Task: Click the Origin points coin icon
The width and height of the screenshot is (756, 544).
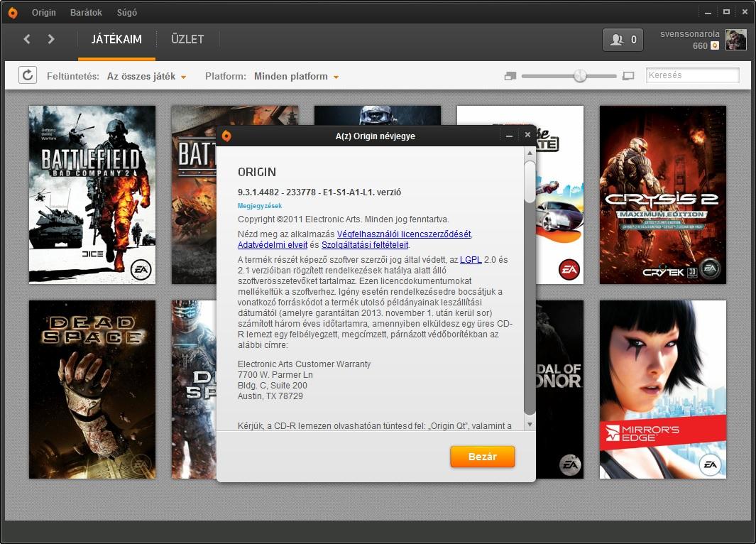Action: point(715,46)
